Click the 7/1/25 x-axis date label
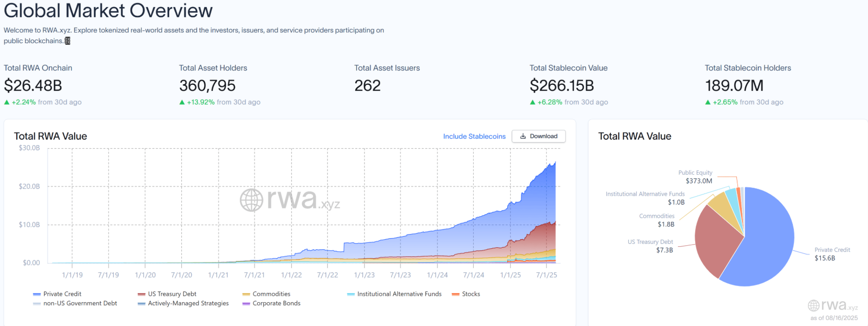This screenshot has width=868, height=326. coord(546,275)
